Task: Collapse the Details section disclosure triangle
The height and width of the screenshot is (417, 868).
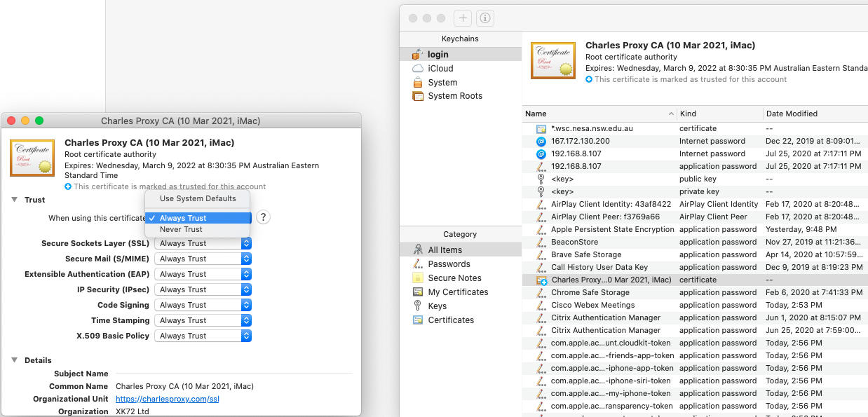Action: [14, 360]
